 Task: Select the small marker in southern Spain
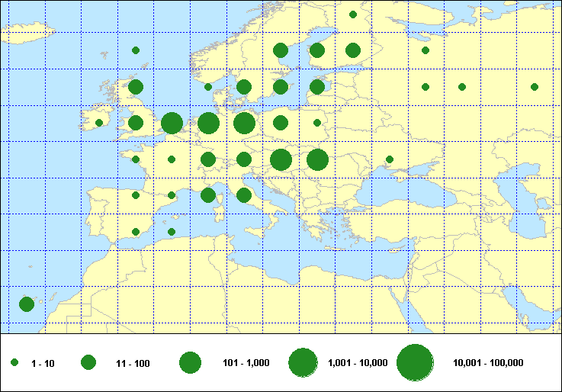pos(136,232)
